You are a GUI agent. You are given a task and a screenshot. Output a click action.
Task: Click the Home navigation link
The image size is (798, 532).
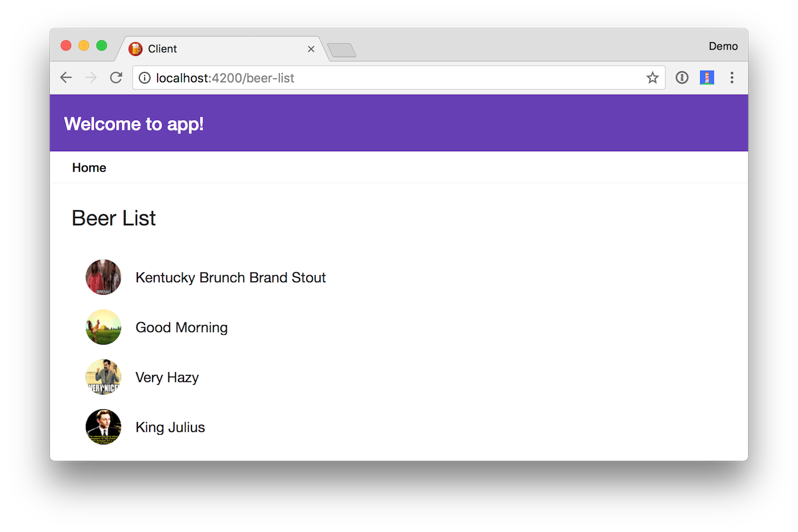point(89,168)
